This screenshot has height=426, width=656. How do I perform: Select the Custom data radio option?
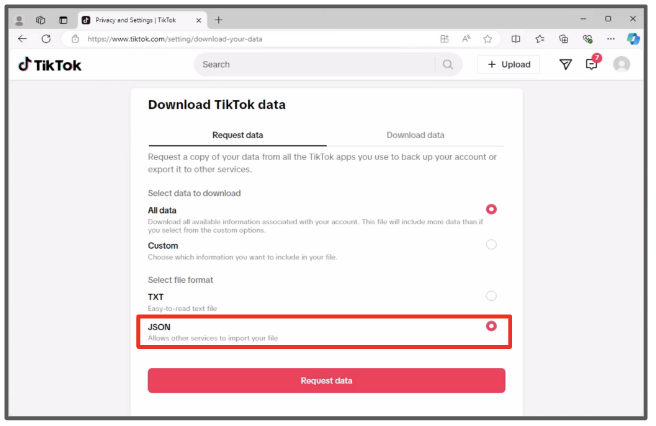click(x=491, y=244)
